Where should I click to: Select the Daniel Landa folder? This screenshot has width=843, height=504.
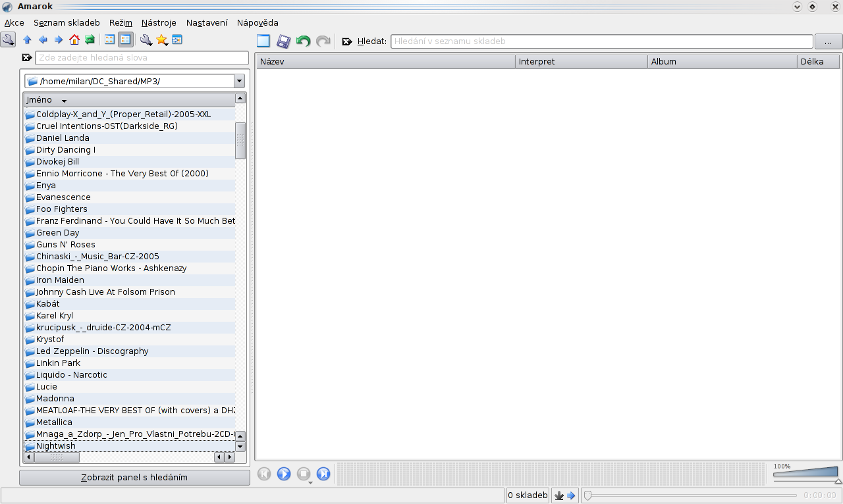click(63, 138)
